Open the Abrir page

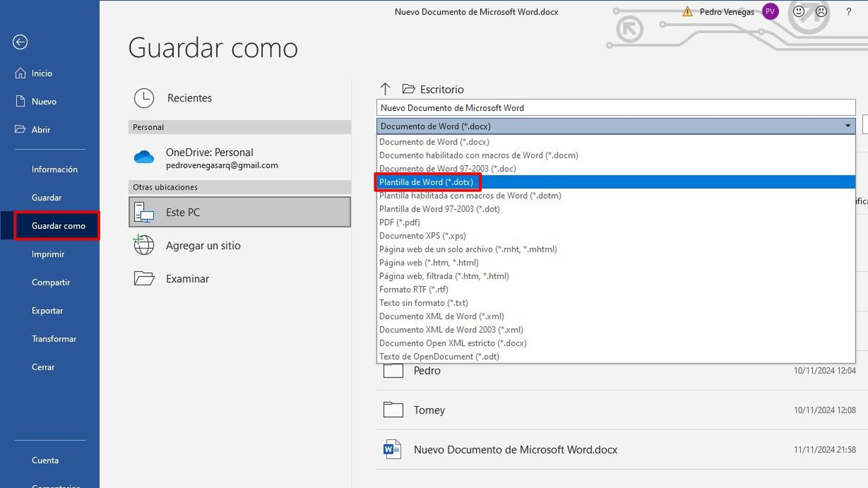click(x=41, y=130)
